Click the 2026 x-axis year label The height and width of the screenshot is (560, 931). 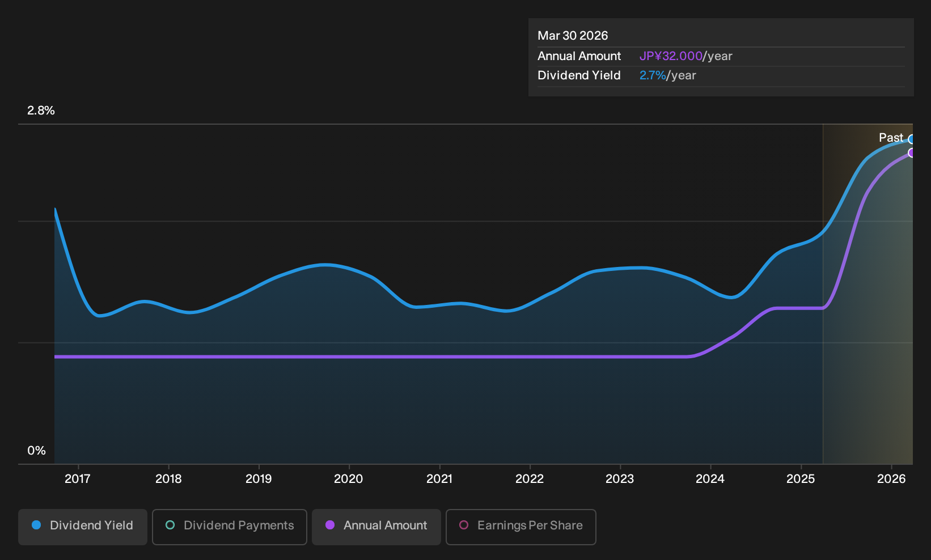(891, 479)
